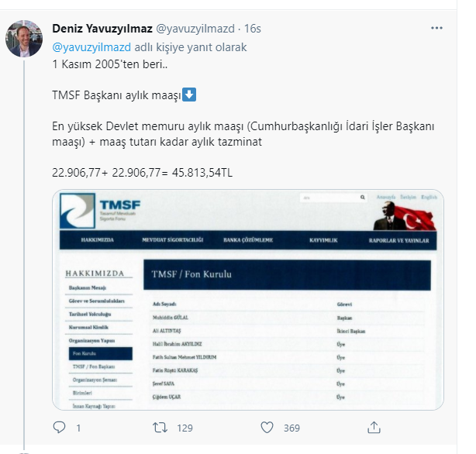Click the TMSF logo in the embedded image
476x454 pixels.
(x=100, y=211)
